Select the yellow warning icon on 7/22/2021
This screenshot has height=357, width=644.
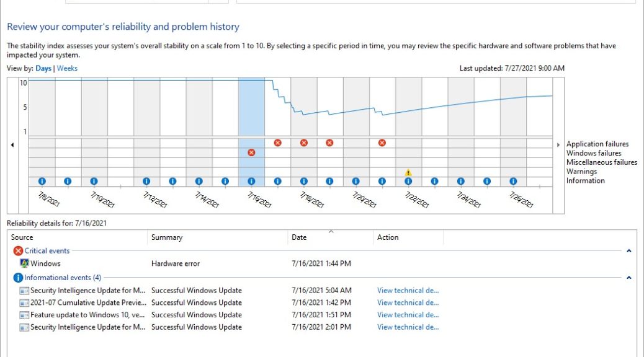click(408, 172)
